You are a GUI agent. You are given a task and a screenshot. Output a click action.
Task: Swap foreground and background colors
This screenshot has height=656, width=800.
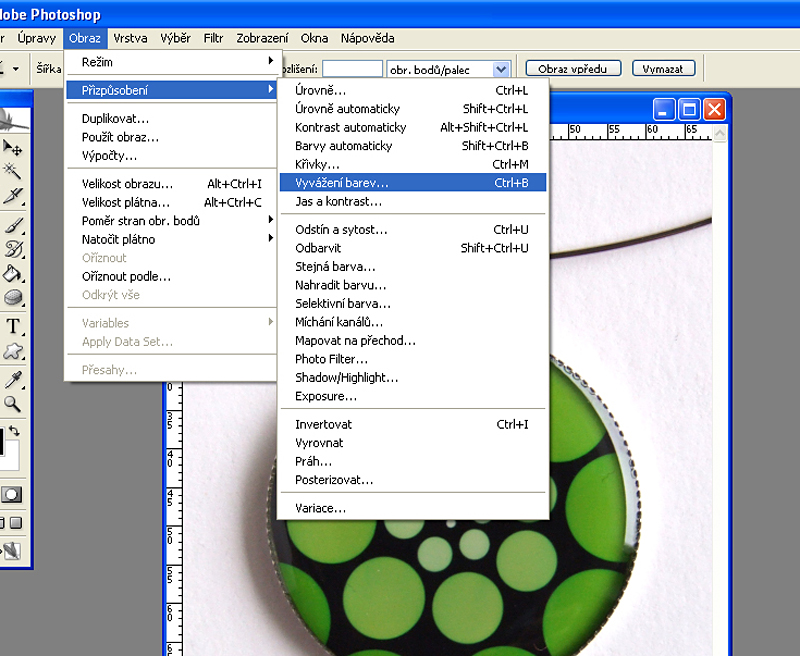click(x=14, y=430)
